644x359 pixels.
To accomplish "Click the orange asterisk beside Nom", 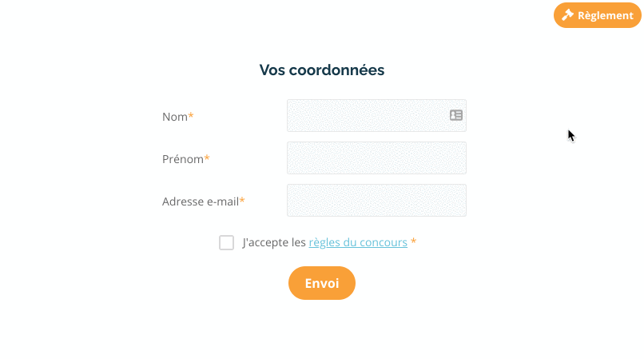I will [191, 116].
